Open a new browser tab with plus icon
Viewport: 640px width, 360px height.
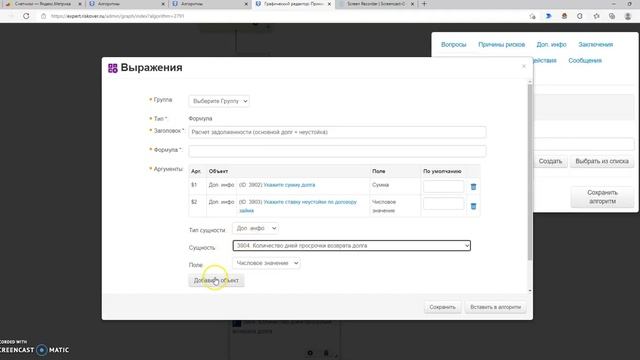[x=424, y=4]
